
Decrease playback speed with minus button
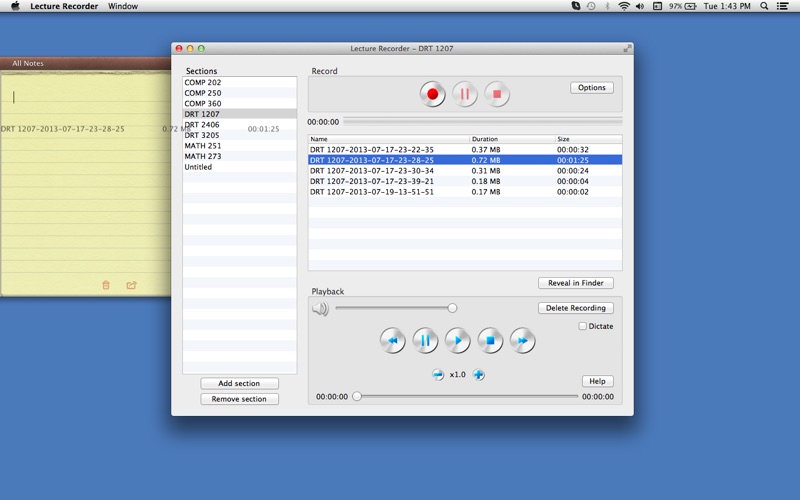438,375
